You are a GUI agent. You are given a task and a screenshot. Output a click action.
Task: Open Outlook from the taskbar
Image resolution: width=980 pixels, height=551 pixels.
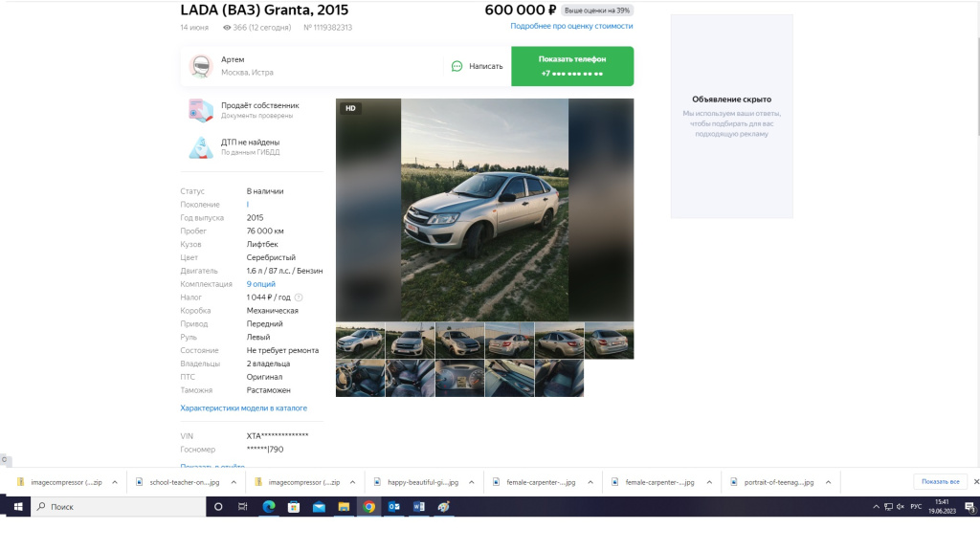click(393, 507)
